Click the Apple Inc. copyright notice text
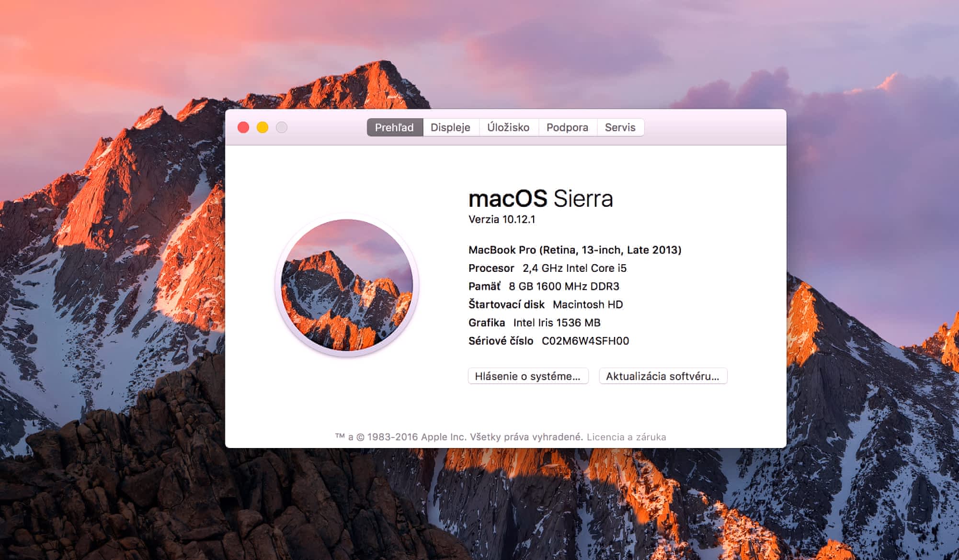 tap(458, 437)
